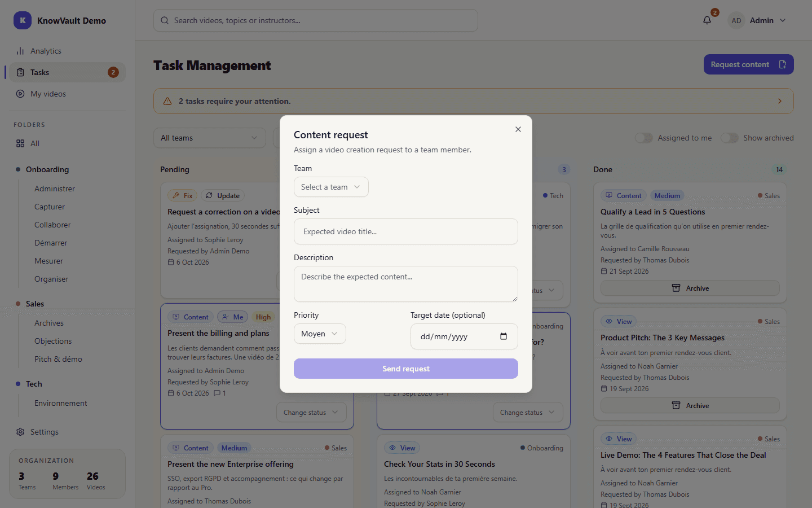812x508 pixels.
Task: Click the View tag on Check Your Stats card
Action: coord(402,448)
